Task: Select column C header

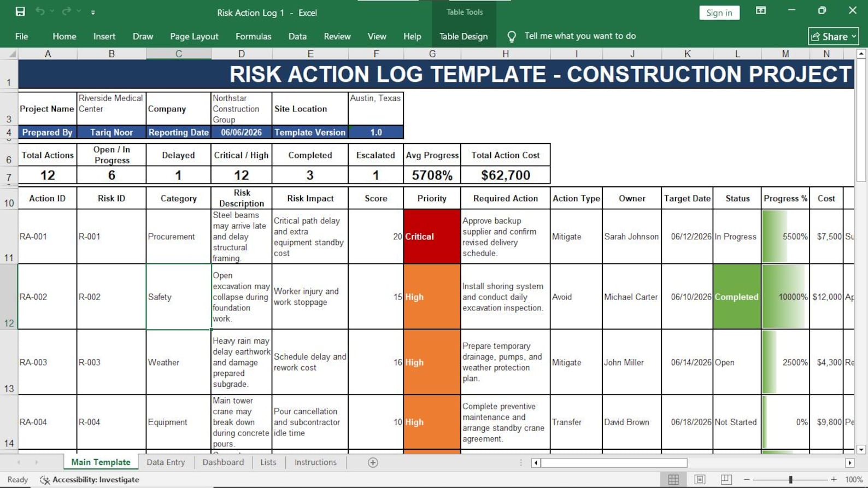Action: click(x=179, y=54)
